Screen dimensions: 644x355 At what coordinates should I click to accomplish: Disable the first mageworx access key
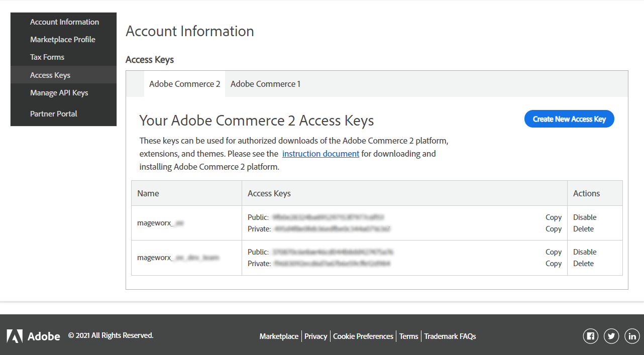coord(584,217)
